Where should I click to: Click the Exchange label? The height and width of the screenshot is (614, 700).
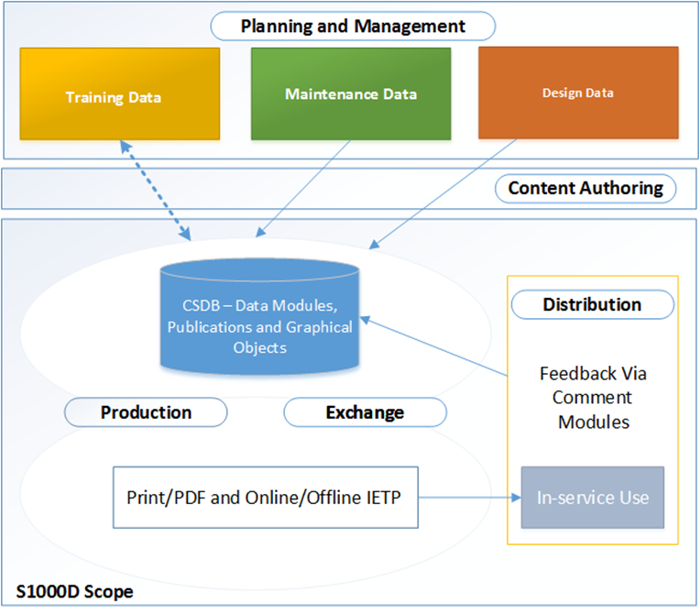pos(365,412)
